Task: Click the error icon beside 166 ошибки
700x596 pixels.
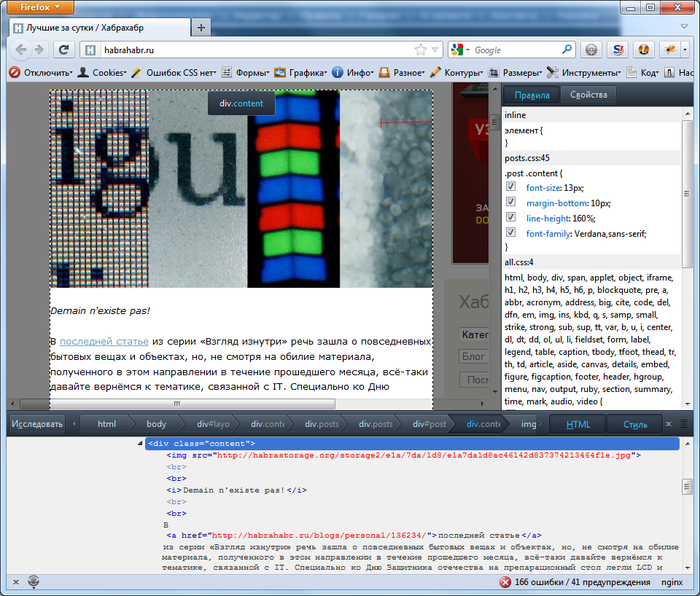Action: coord(505,582)
